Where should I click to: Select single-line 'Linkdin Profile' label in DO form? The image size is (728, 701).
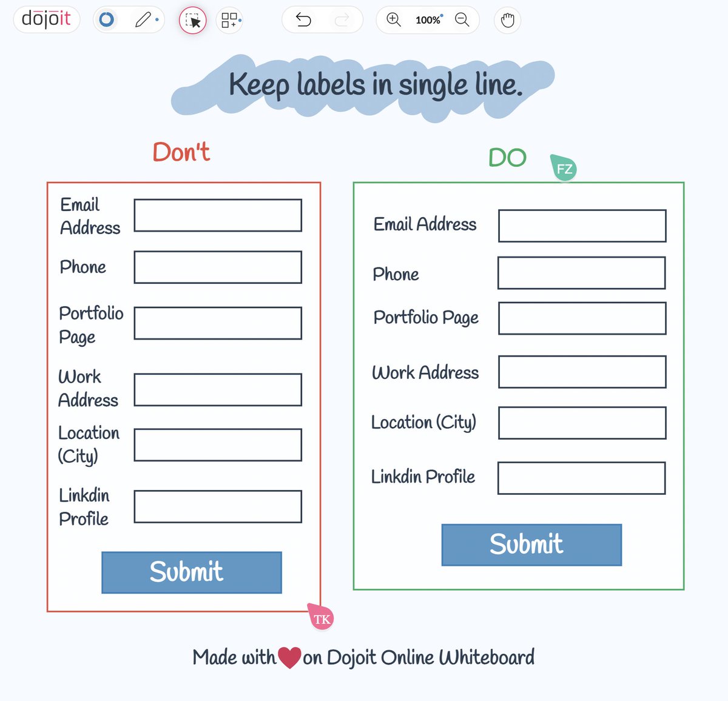click(423, 477)
